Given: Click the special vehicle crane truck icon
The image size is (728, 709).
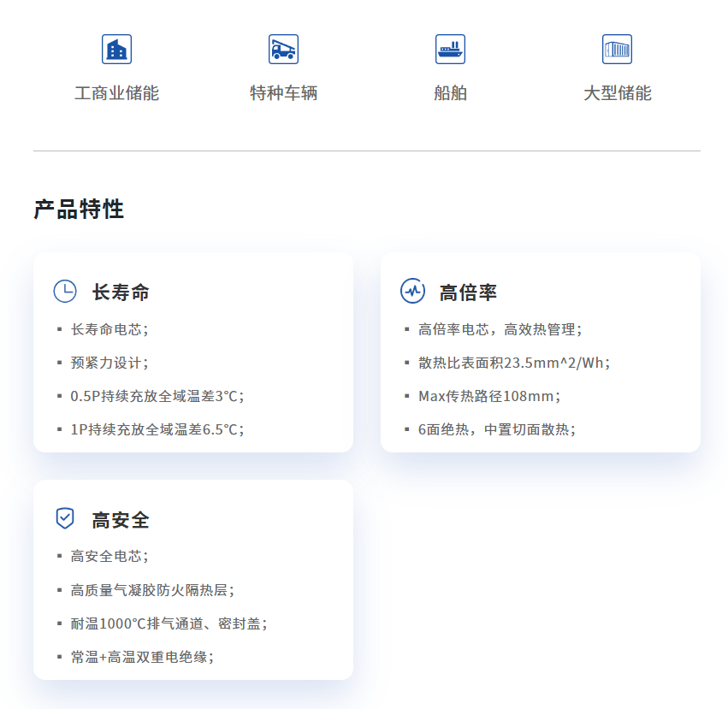Looking at the screenshot, I should [283, 50].
